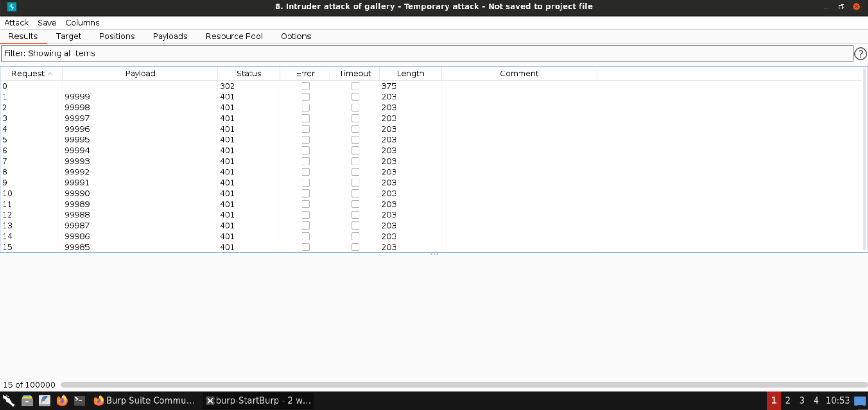
Task: Open the Attack menu
Action: [x=16, y=23]
